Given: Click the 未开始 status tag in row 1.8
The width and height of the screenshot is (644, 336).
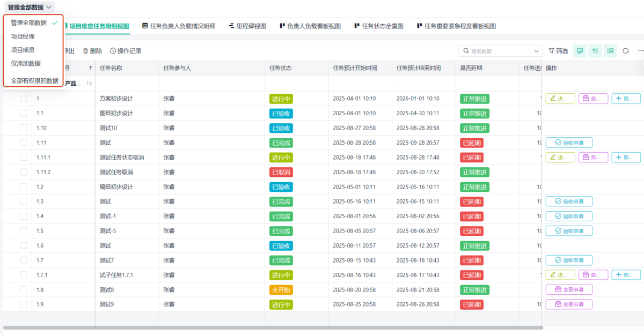Looking at the screenshot, I should (x=281, y=290).
